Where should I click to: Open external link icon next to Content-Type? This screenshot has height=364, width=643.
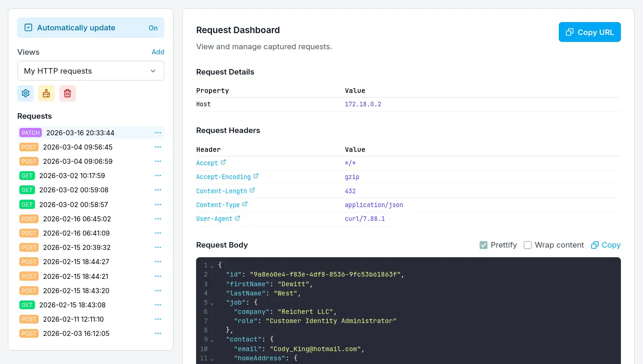[x=245, y=204]
